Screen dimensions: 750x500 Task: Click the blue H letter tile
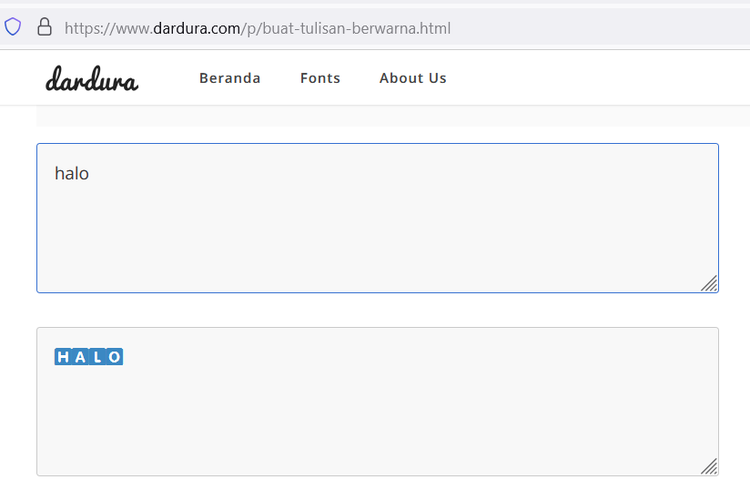(x=63, y=357)
